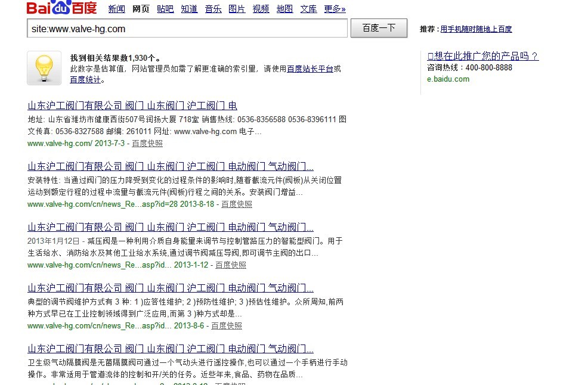Open the 贴吧 tab
This screenshot has height=385, width=588.
(165, 8)
